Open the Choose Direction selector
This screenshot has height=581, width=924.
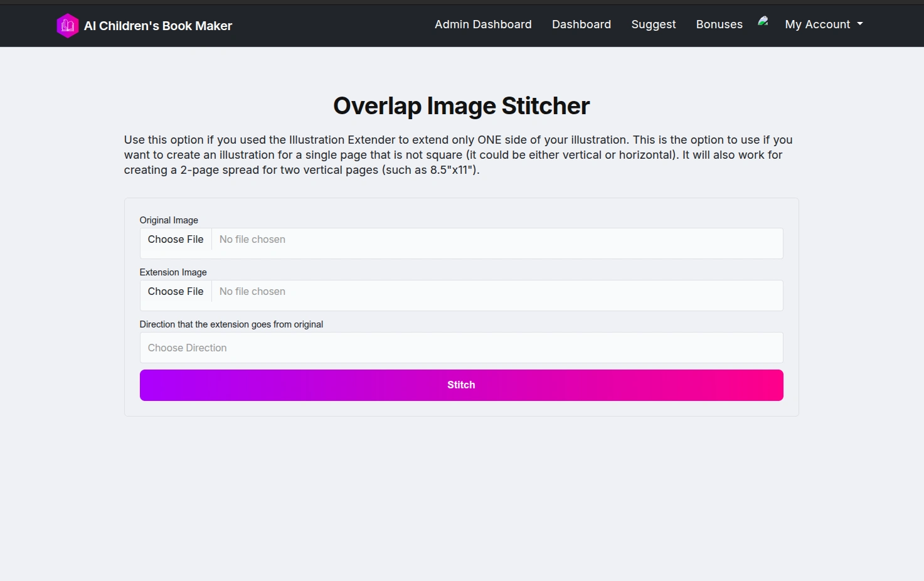(461, 348)
